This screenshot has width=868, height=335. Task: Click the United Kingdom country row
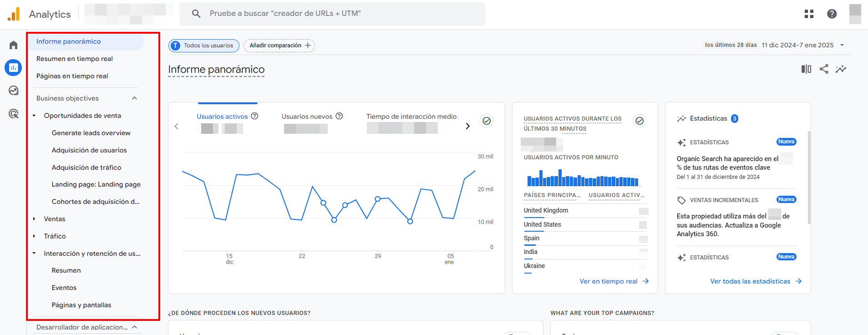pyautogui.click(x=586, y=211)
